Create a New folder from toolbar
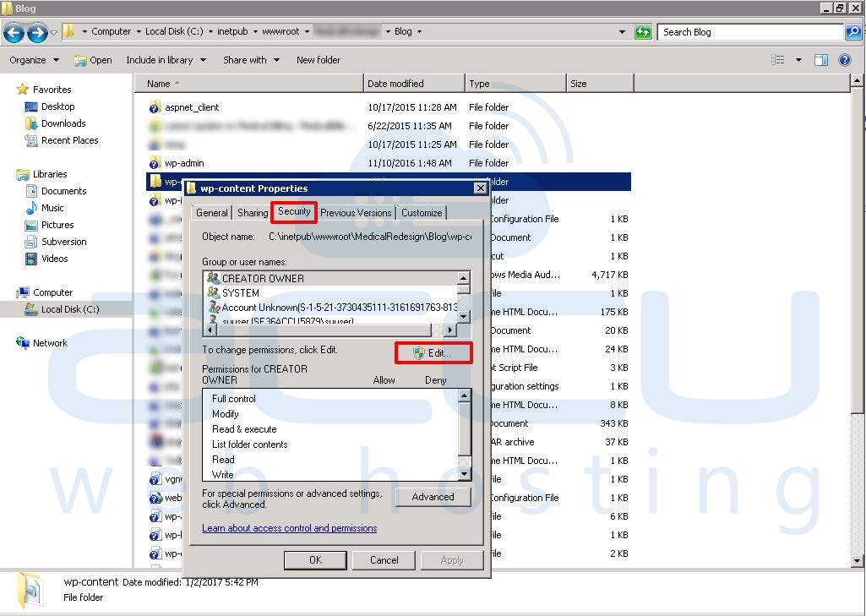The width and height of the screenshot is (866, 616). click(x=319, y=60)
